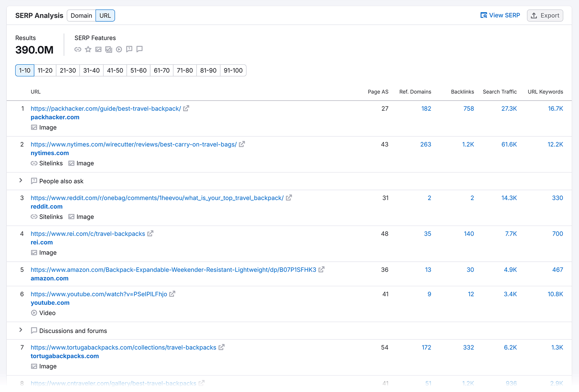Image resolution: width=579 pixels, height=392 pixels.
Task: Click the Image SERP feature icon
Action: pyautogui.click(x=98, y=49)
